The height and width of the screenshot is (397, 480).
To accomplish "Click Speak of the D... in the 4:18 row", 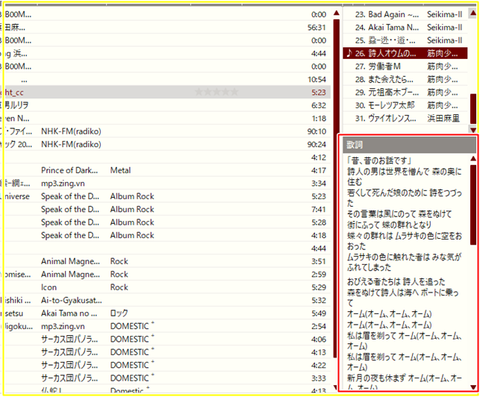I will coord(70,235).
